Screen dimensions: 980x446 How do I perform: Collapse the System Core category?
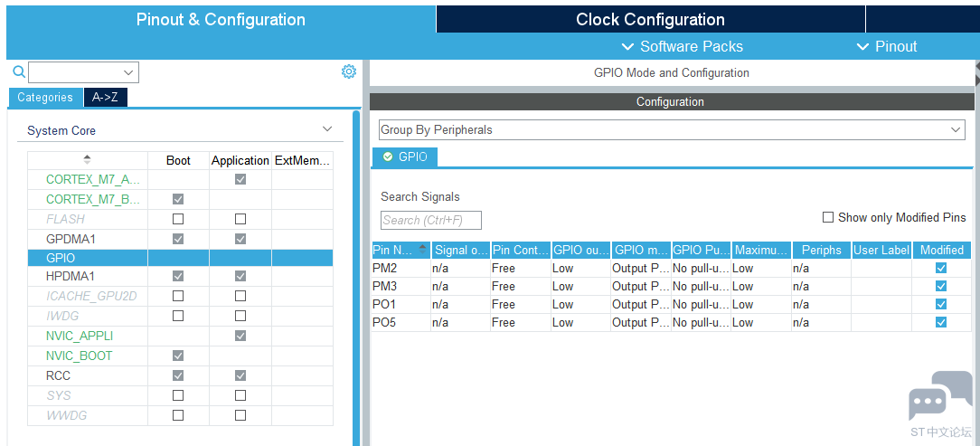pos(327,129)
